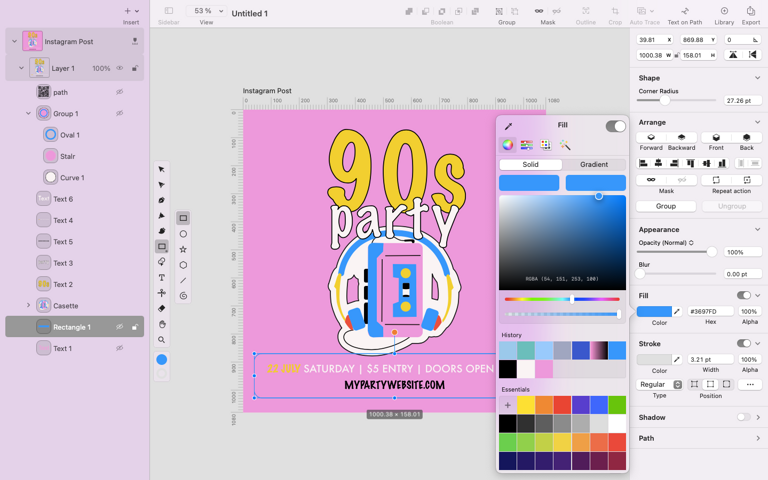Toggle Fill switch in Appearance panel
Image resolution: width=768 pixels, height=480 pixels.
[x=744, y=295]
